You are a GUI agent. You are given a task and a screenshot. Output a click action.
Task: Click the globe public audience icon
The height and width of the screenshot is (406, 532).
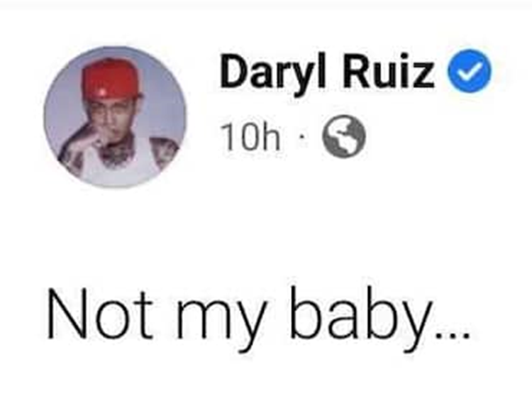coord(344,136)
